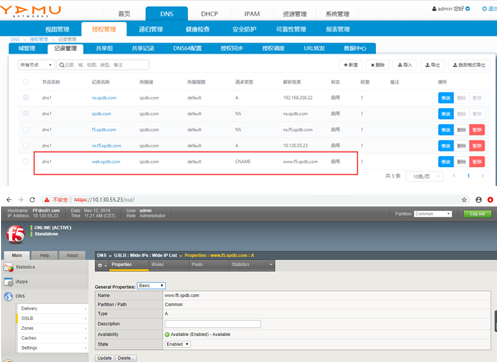
Task: Go forward in the browser
Action: tap(21, 200)
